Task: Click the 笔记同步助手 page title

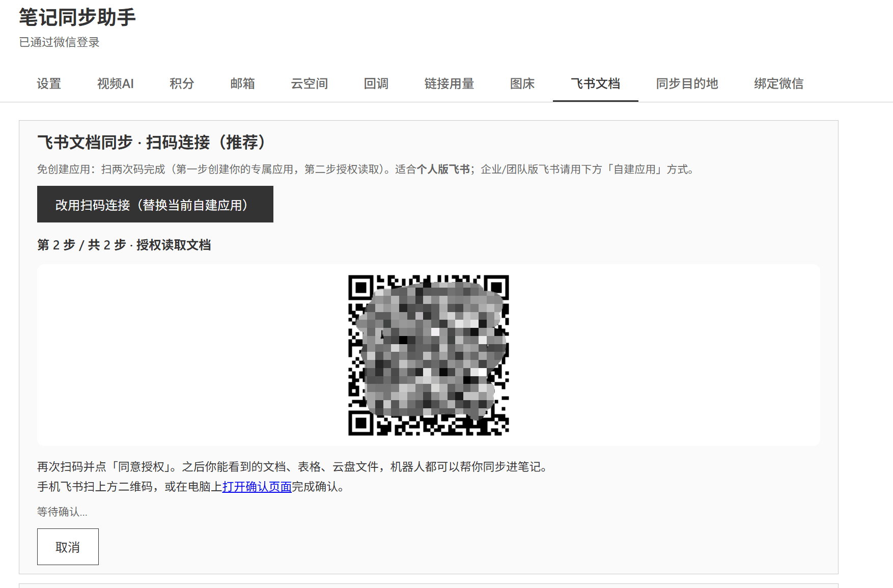Action: pyautogui.click(x=77, y=17)
